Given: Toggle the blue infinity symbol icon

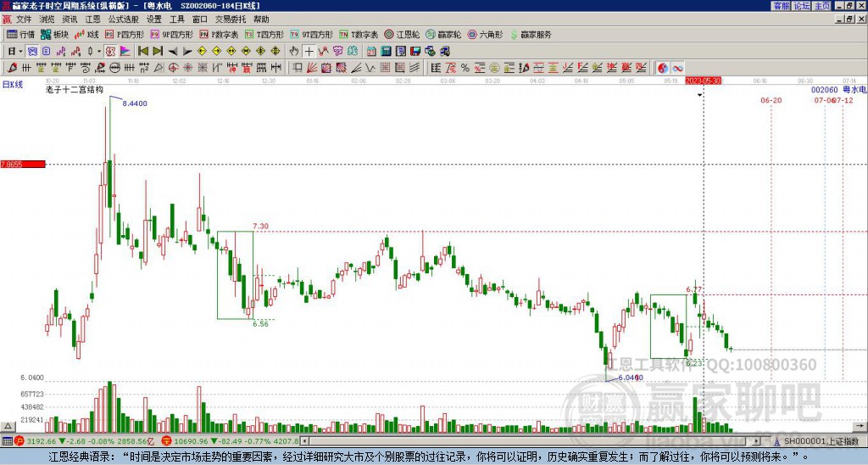Looking at the screenshot, I should click(677, 68).
